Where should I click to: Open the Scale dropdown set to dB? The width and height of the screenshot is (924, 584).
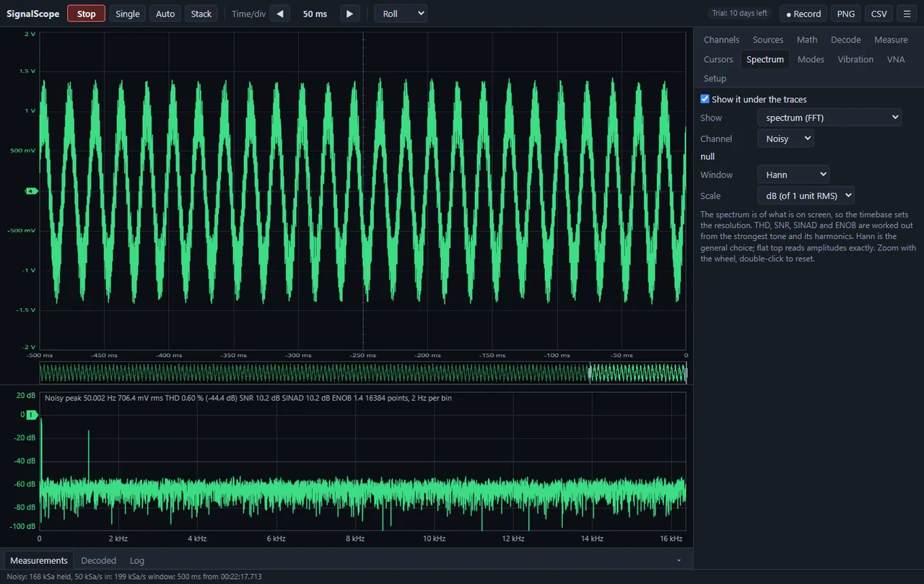point(806,195)
